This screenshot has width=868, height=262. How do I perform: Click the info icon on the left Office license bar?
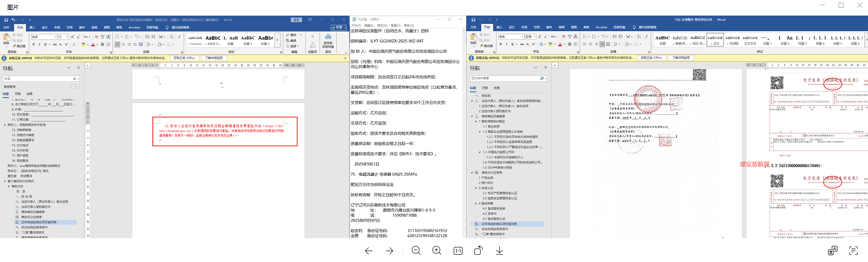5,58
